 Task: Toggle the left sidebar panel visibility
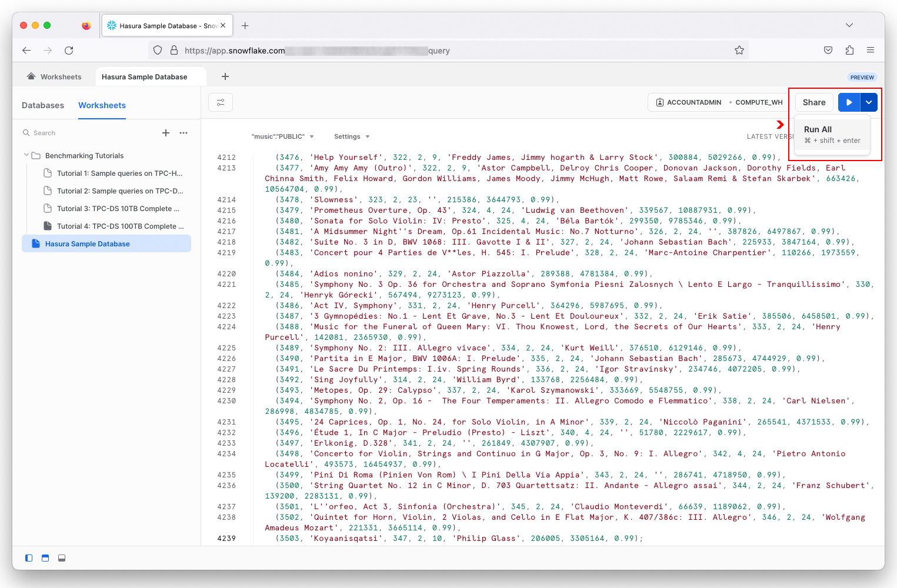tap(28, 557)
